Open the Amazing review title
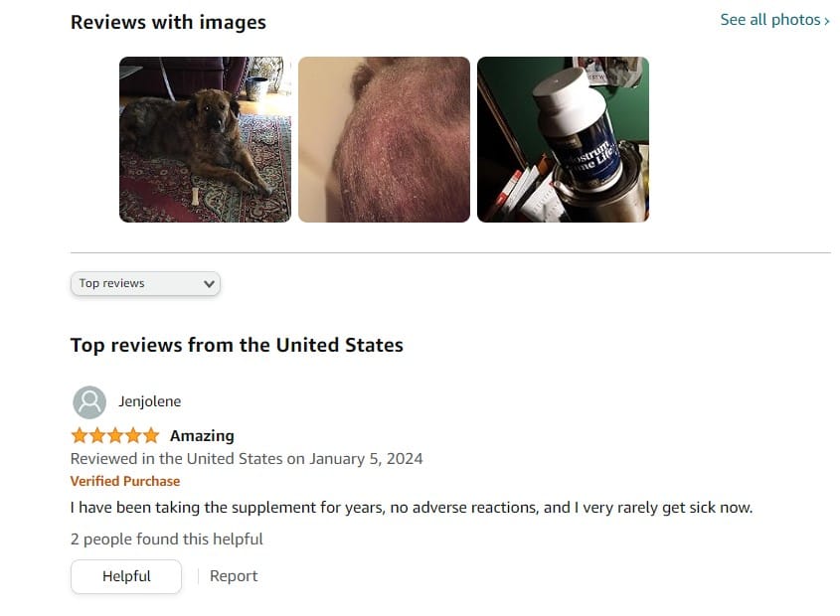Screen dimensions: 840x616 point(202,436)
